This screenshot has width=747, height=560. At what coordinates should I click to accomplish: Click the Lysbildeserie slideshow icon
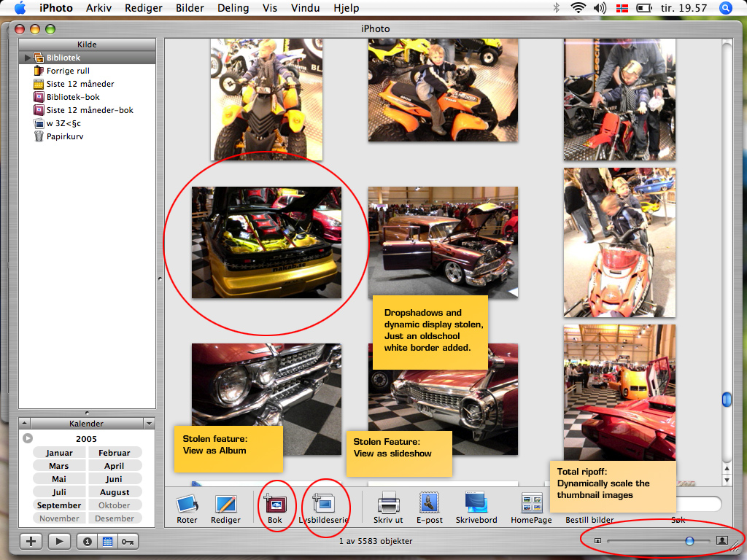click(324, 503)
